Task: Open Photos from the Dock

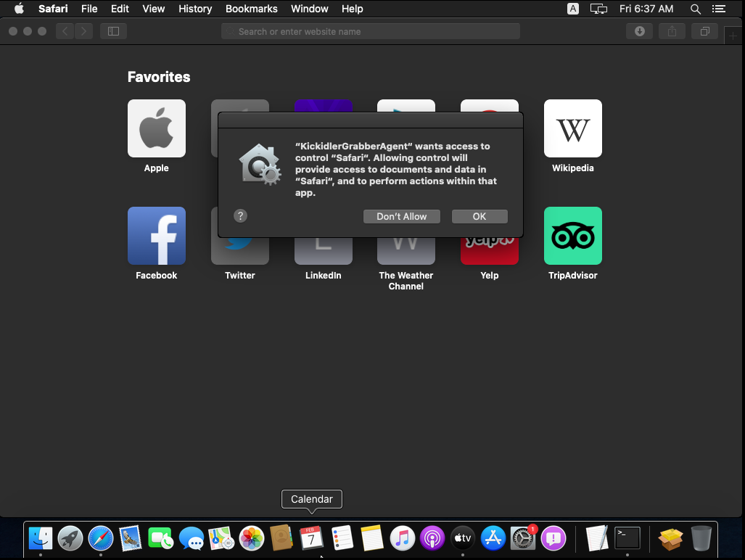Action: coord(251,539)
